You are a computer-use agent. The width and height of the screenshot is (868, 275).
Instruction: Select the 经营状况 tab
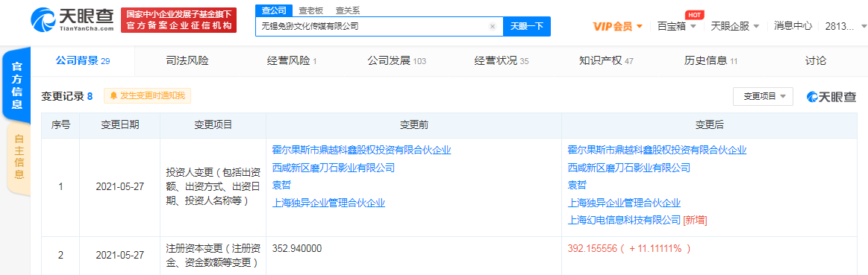point(502,61)
